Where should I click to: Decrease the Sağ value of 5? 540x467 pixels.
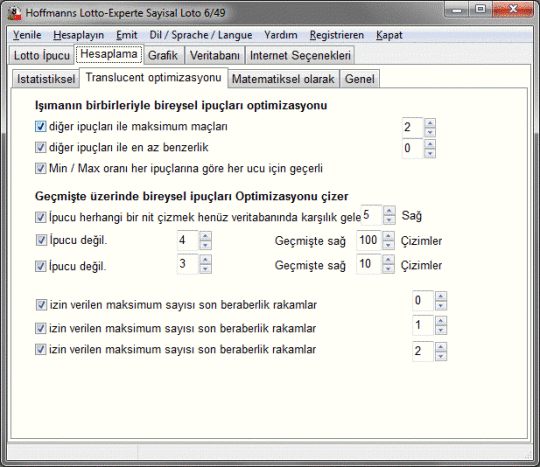point(389,220)
